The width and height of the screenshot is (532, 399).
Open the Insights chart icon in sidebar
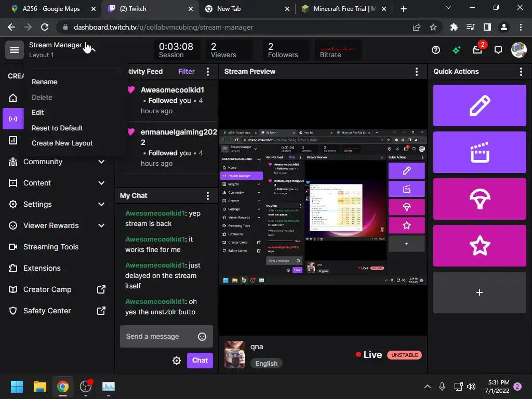point(13,140)
